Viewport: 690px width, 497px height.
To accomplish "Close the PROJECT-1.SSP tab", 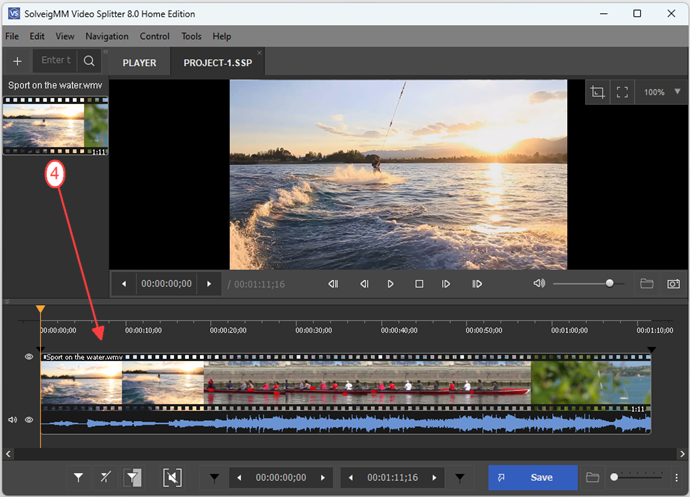I will (x=259, y=53).
